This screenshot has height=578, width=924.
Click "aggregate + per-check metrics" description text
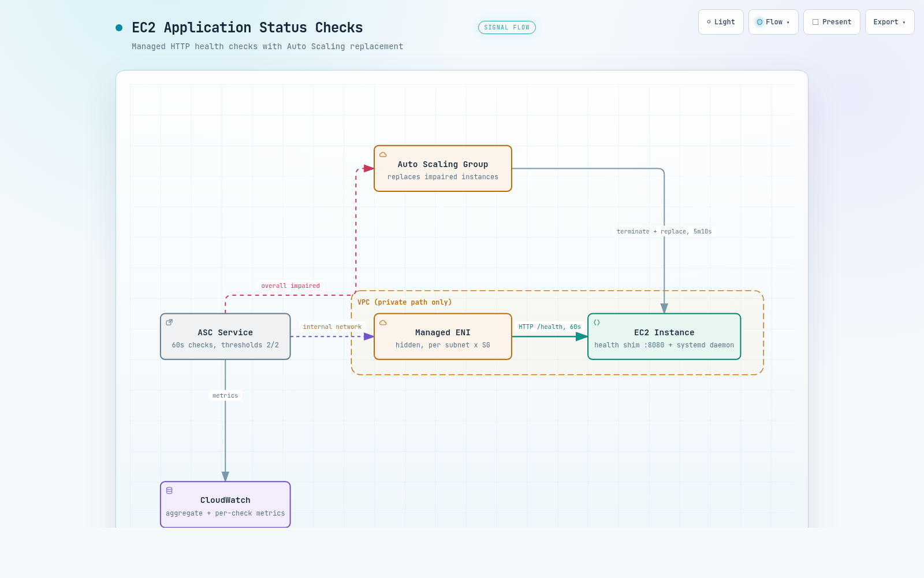tap(225, 514)
